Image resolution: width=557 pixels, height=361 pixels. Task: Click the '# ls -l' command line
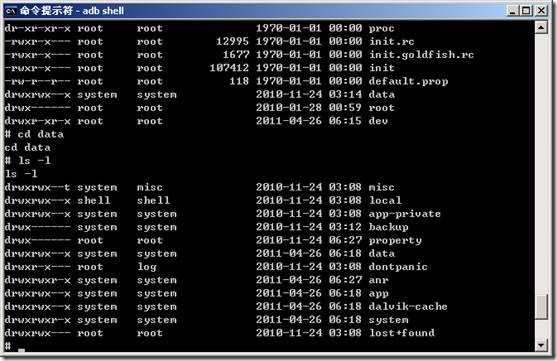[x=28, y=161]
